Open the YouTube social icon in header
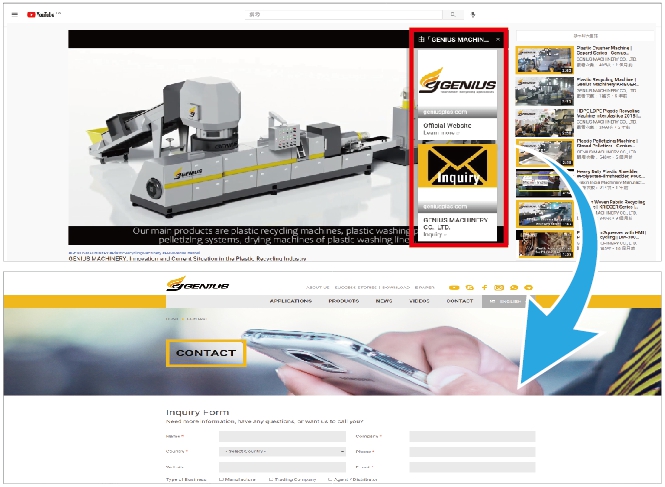This screenshot has width=665, height=487. [454, 288]
